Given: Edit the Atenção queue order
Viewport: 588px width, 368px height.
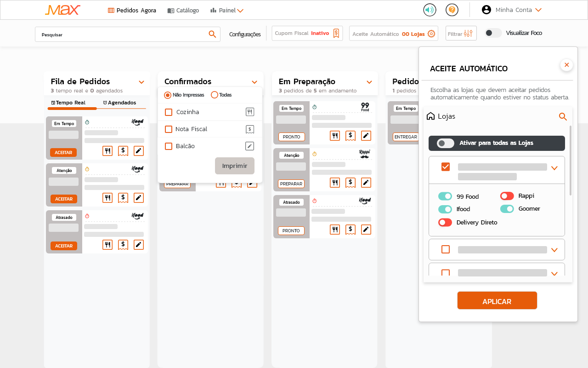Looking at the screenshot, I should tap(139, 198).
